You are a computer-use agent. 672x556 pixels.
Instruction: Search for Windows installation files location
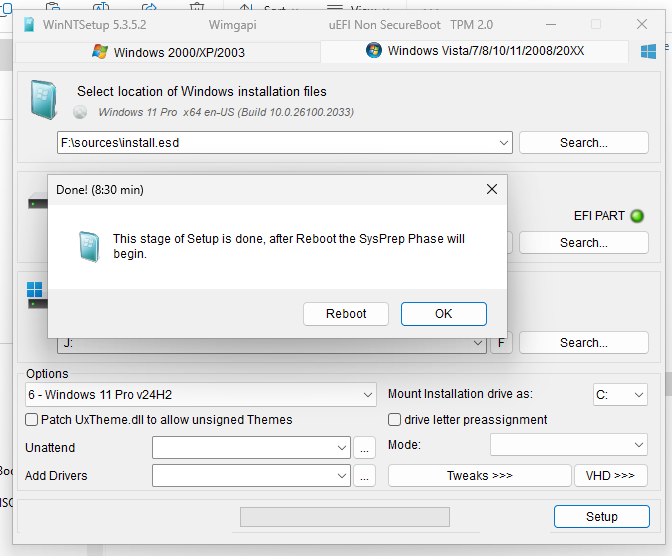point(583,143)
